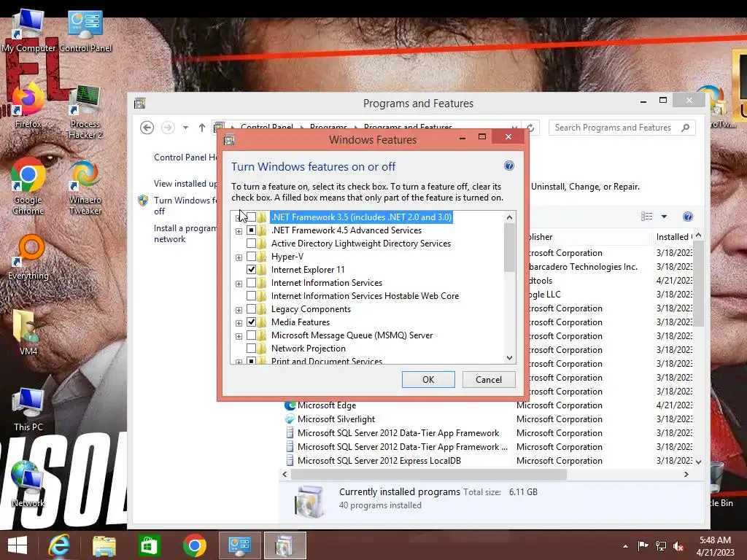
Task: Expand .NET Framework 4.5 Advanced Services node
Action: coord(239,231)
